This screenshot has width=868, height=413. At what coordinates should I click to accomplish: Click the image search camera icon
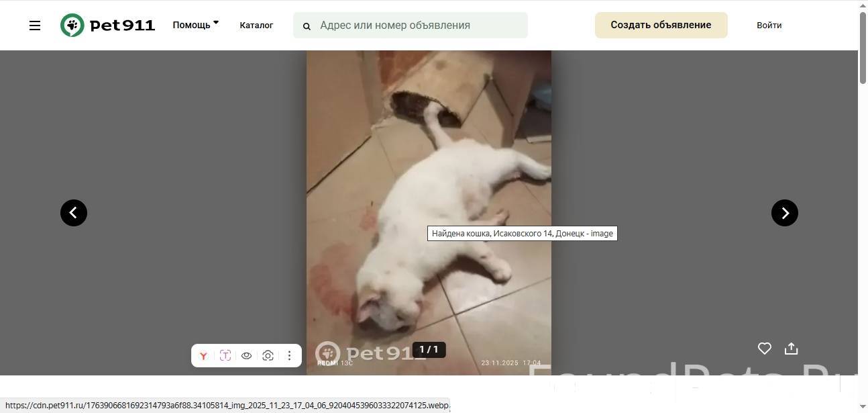(268, 356)
